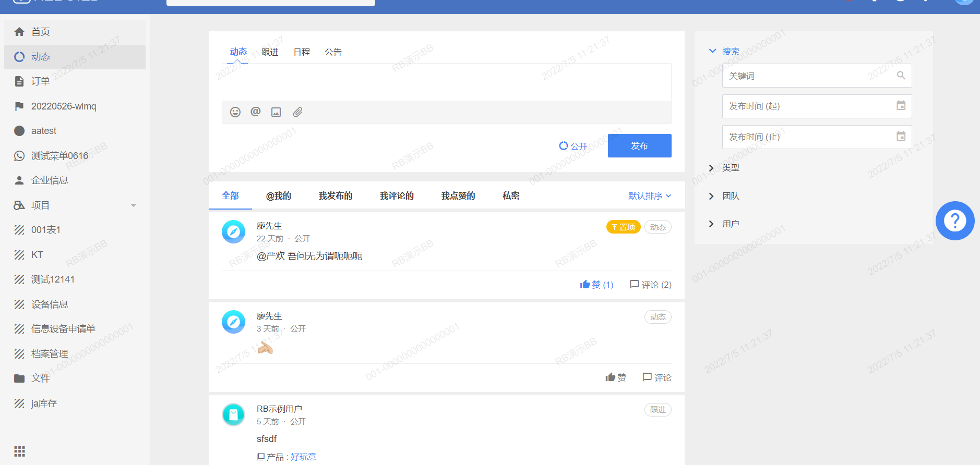The image size is (980, 465).
Task: Click the 发布时间 (起) date field
Action: [x=817, y=106]
